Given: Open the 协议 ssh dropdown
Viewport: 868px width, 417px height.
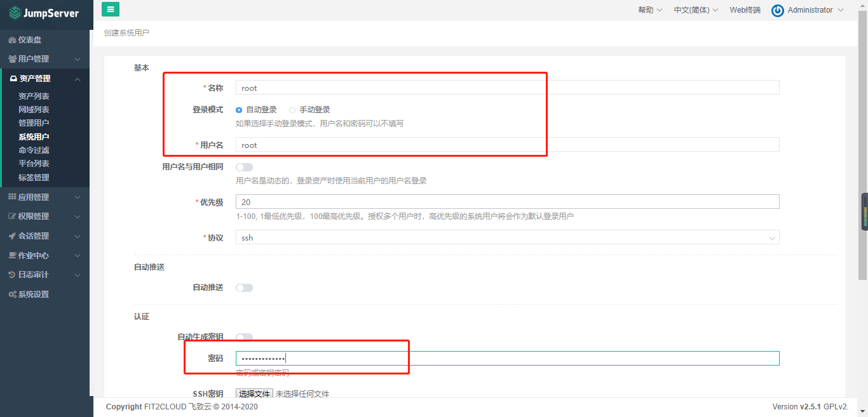Looking at the screenshot, I should [773, 237].
